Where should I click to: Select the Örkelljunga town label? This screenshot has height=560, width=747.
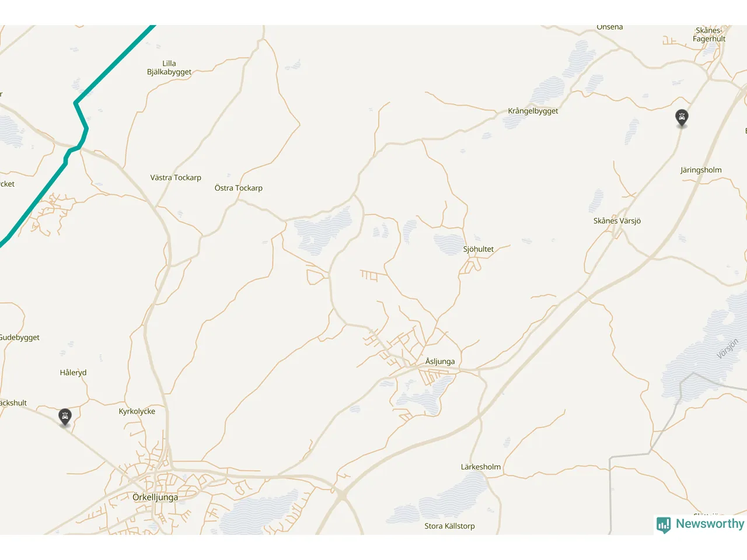pos(155,498)
